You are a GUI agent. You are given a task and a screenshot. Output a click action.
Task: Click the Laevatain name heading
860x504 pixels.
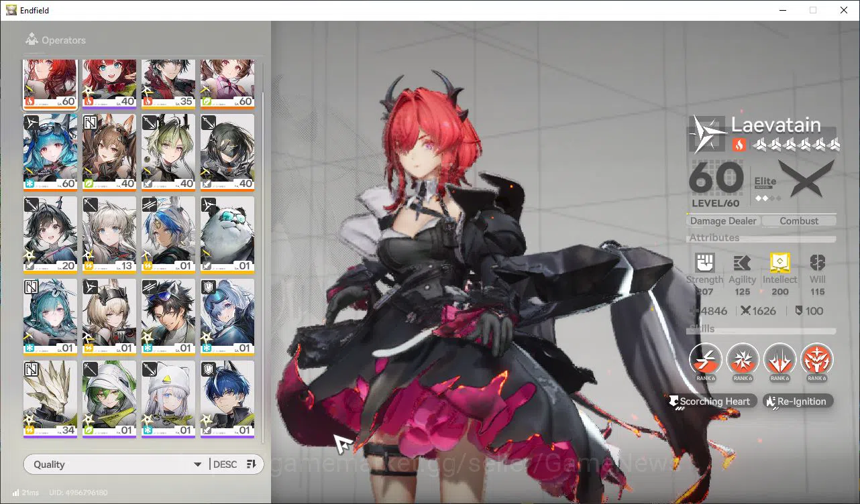pyautogui.click(x=776, y=125)
